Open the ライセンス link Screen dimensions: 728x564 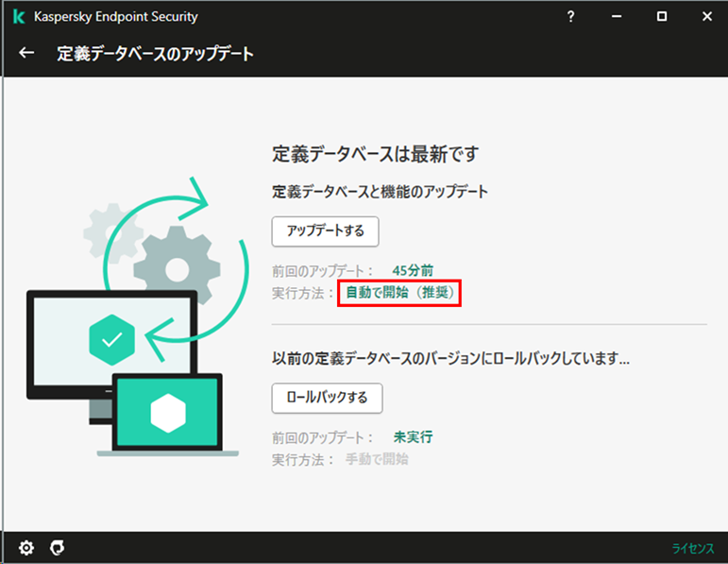click(x=693, y=548)
